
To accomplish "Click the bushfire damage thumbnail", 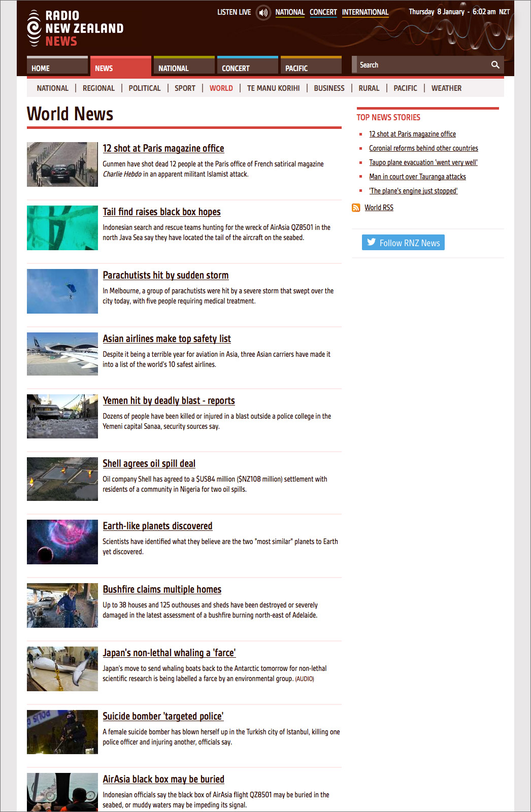I will [62, 605].
